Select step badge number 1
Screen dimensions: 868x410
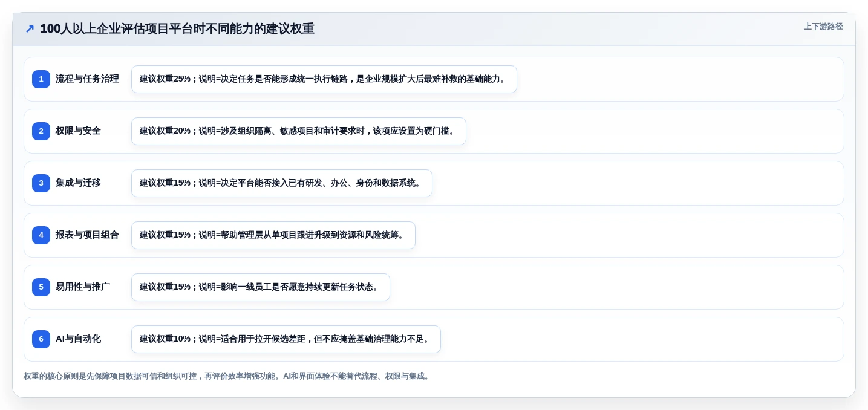click(x=41, y=79)
